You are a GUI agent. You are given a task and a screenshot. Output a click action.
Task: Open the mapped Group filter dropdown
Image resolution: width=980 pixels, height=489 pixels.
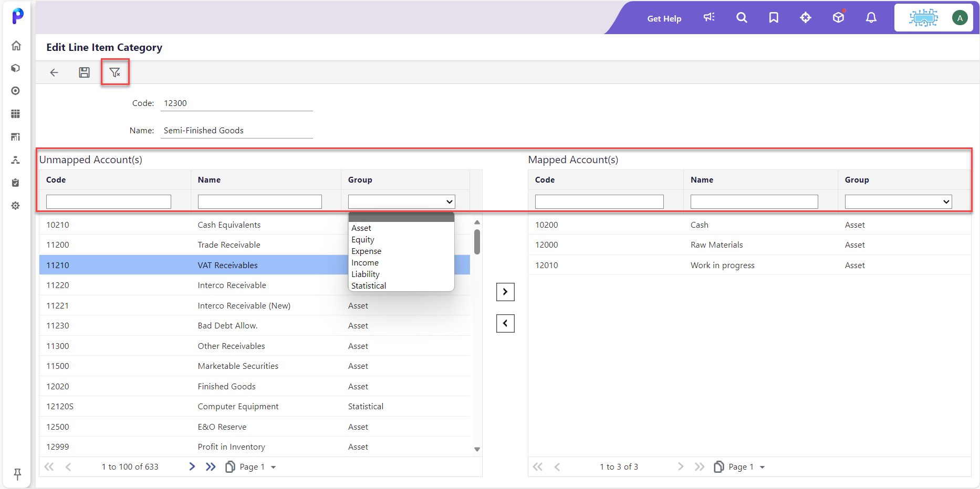[x=898, y=201]
